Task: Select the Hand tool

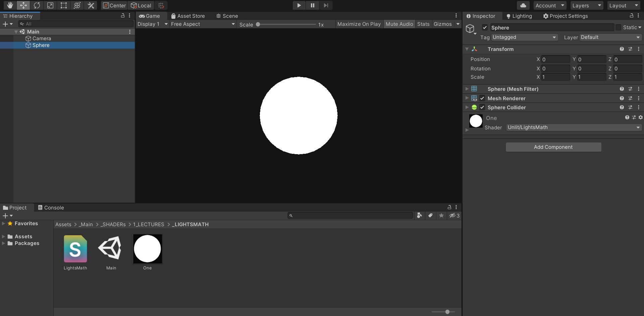Action: coord(10,5)
